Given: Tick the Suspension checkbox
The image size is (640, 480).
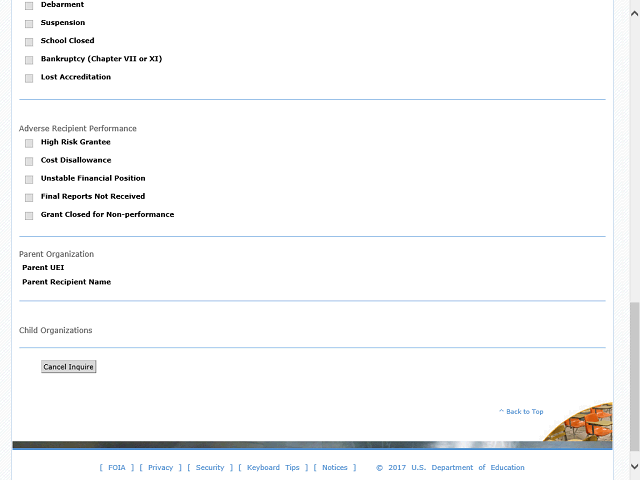Looking at the screenshot, I should [29, 24].
